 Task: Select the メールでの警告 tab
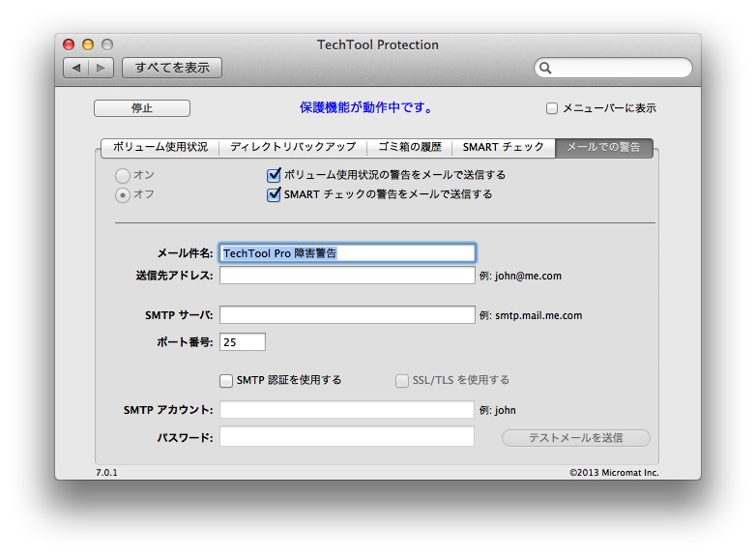tap(603, 147)
